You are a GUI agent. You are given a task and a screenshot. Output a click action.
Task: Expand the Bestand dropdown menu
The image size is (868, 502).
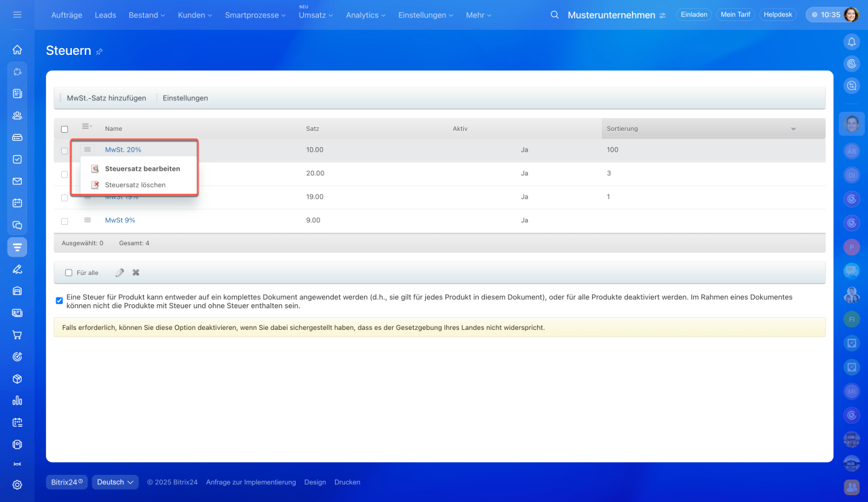(x=146, y=15)
